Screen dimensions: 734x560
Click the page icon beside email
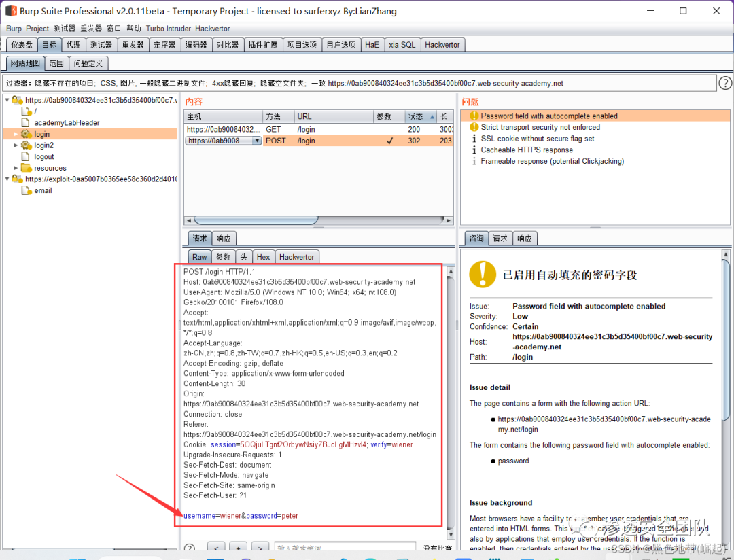click(x=27, y=190)
